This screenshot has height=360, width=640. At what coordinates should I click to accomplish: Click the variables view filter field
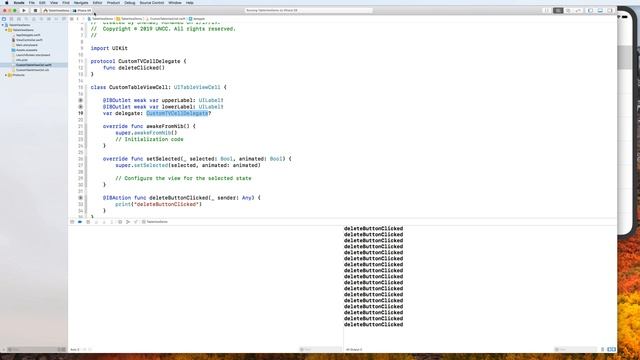tap(320, 349)
